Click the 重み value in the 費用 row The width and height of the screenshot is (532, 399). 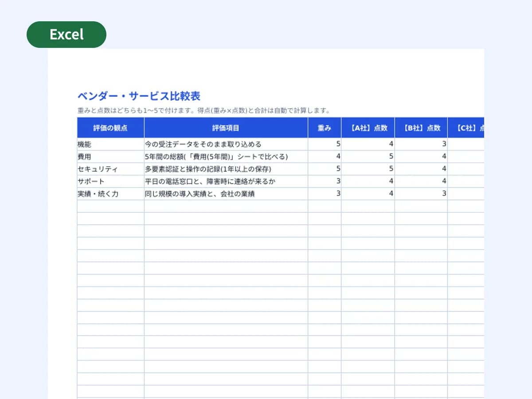coord(325,156)
